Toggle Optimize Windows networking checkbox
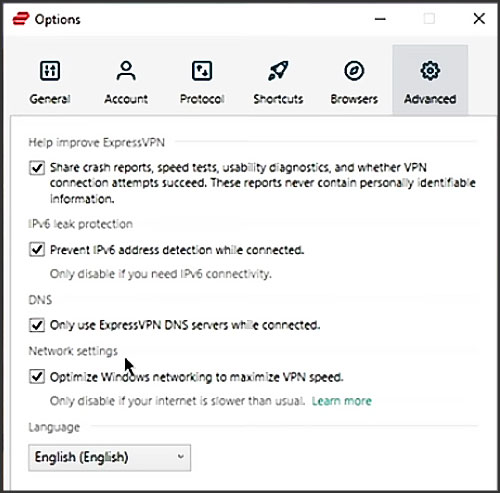This screenshot has height=493, width=500. pyautogui.click(x=37, y=377)
